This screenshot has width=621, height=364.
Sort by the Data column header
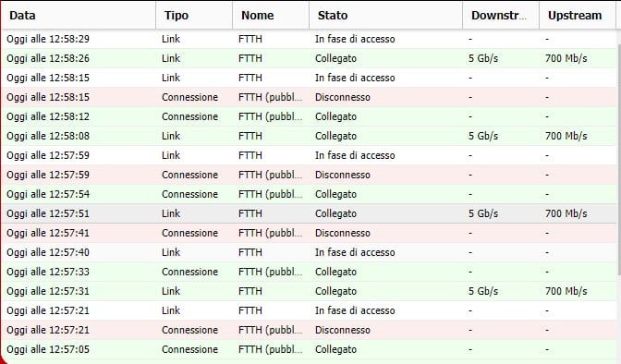[79, 15]
